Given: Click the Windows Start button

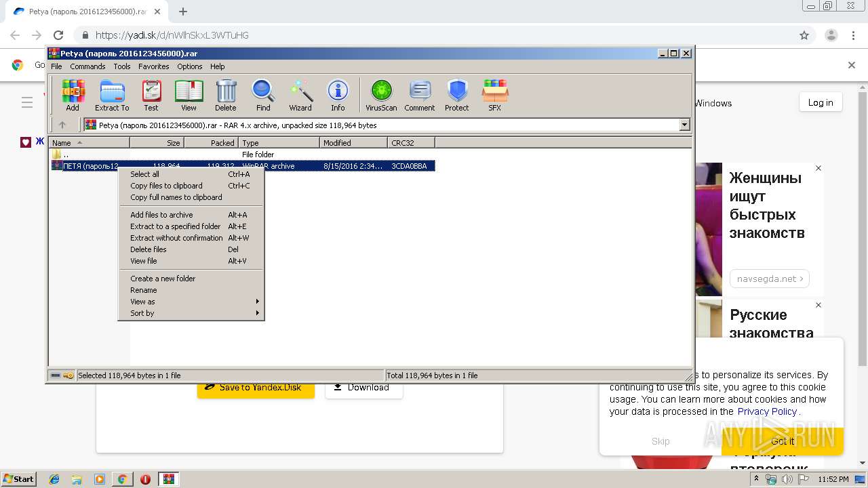Looking at the screenshot, I should 19,479.
